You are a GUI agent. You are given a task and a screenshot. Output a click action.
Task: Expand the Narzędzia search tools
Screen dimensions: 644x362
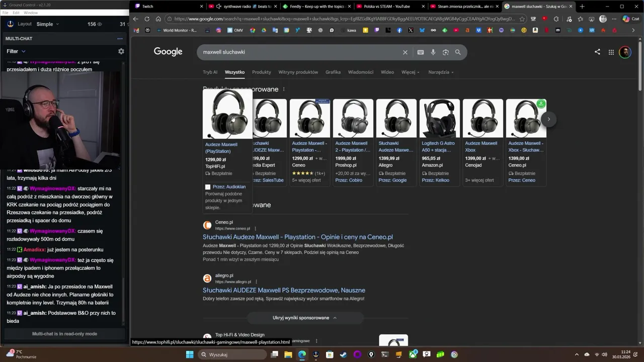point(441,72)
